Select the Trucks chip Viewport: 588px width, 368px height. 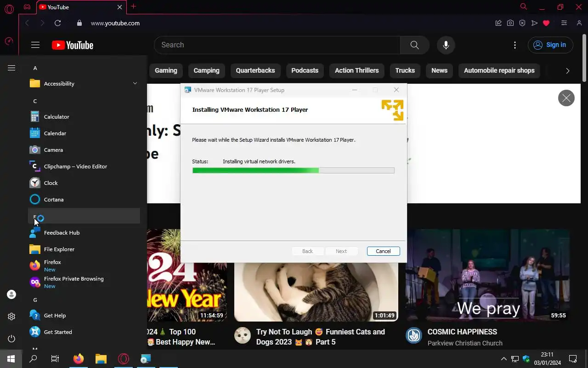coord(405,70)
